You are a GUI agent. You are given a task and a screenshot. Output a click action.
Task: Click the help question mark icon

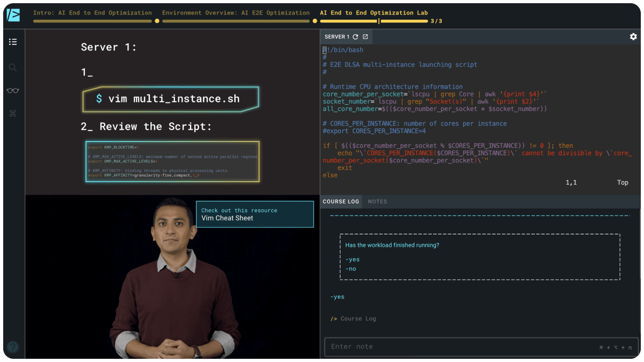(x=13, y=347)
